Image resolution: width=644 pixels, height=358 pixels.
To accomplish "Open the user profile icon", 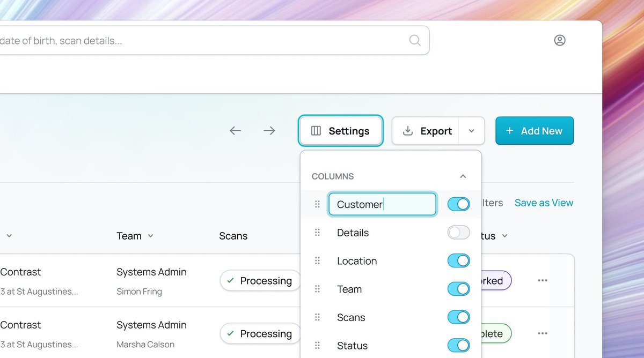I will click(560, 40).
